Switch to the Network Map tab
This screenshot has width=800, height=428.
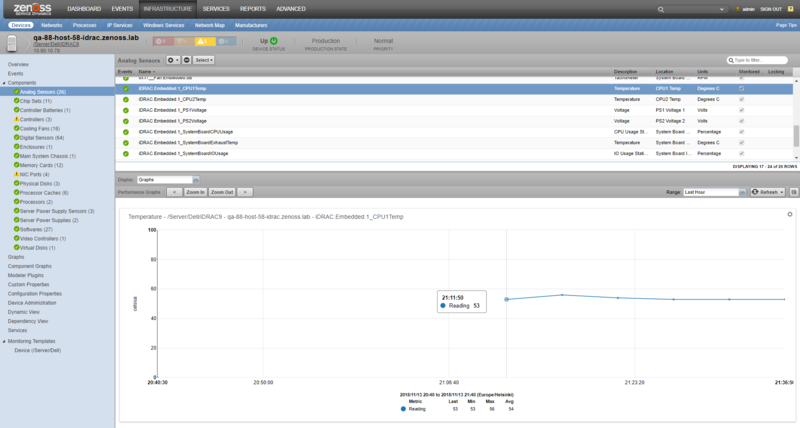click(x=210, y=25)
